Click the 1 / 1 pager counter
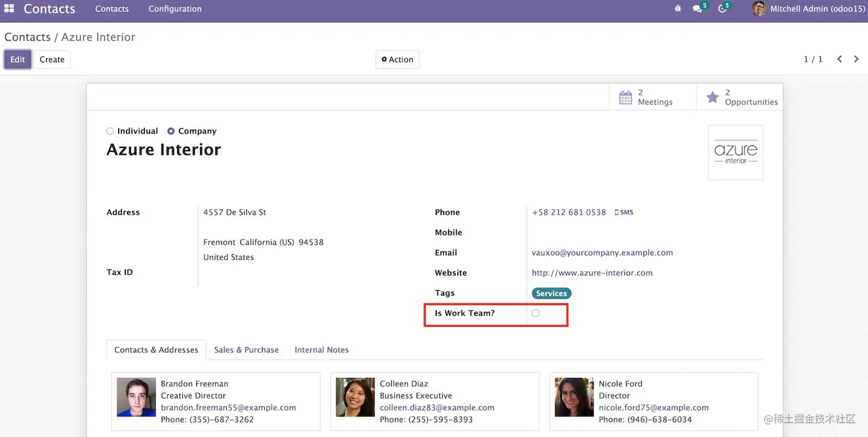Viewport: 868px width, 437px height. coord(813,59)
